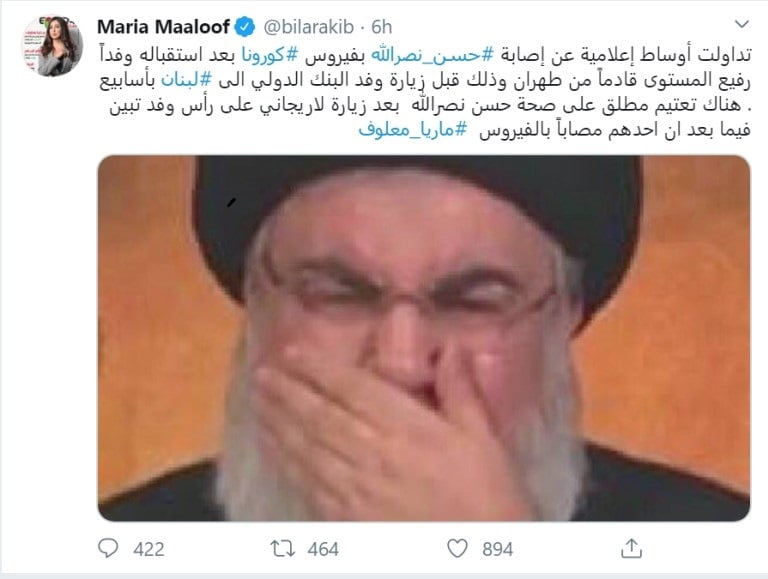Visit the @bilarakib handle

[x=309, y=27]
